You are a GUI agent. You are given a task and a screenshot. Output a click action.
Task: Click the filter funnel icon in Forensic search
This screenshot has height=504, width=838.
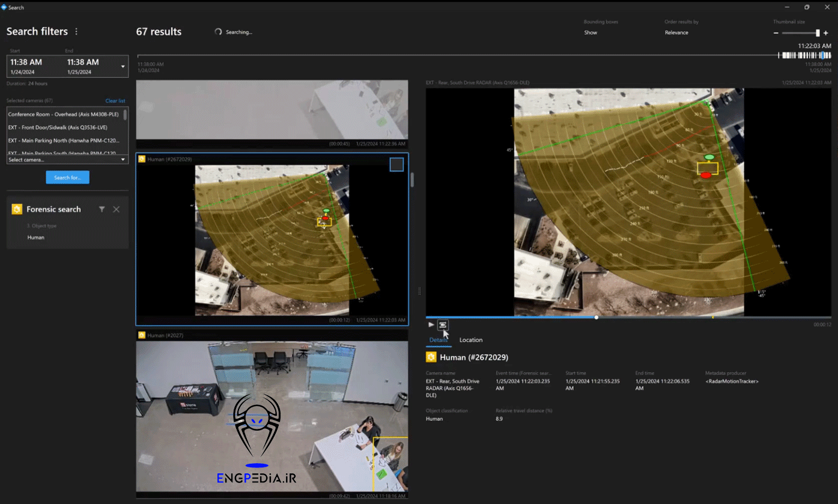[x=102, y=209]
